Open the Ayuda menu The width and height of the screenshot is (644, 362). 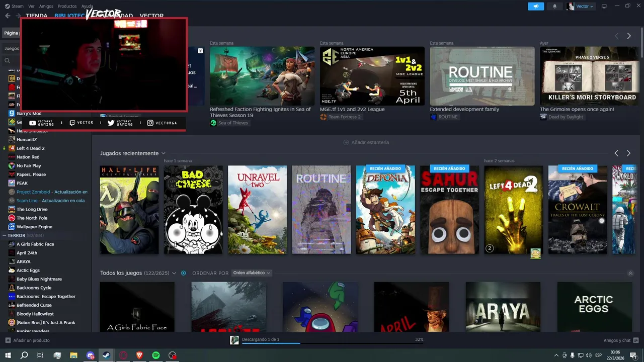[88, 6]
